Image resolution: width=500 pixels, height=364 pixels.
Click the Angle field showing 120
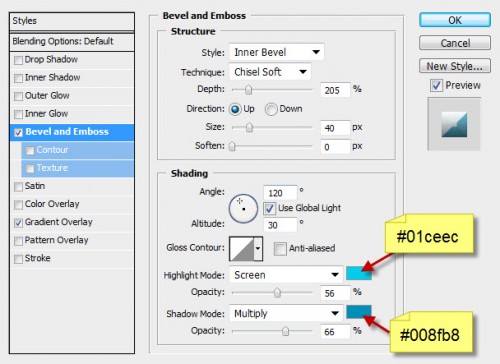click(x=280, y=193)
